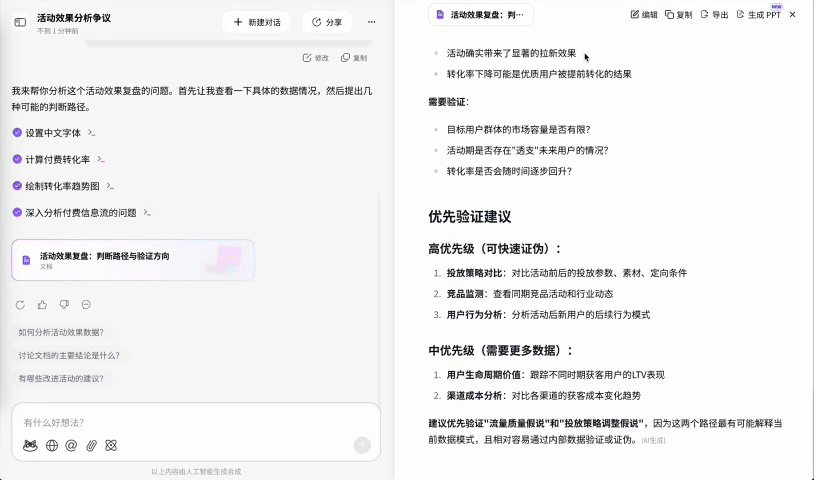Click the @ mention icon
The image size is (814, 480).
71,445
